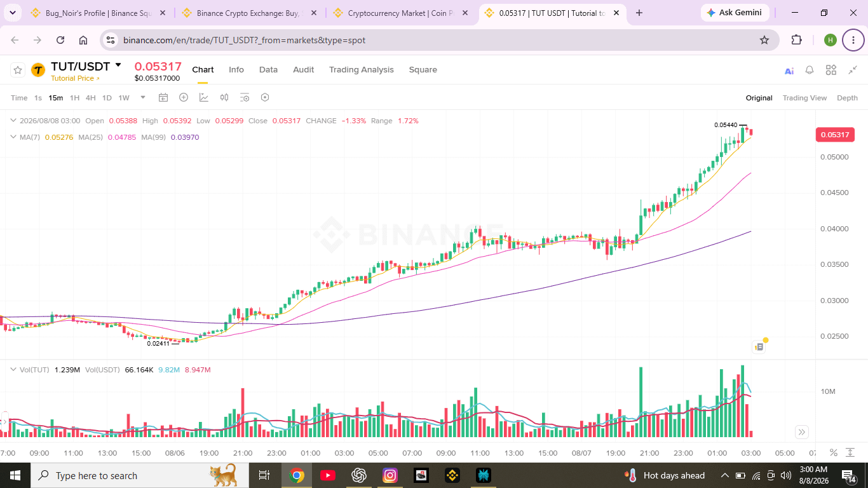Switch chart mode to Trading View
The height and width of the screenshot is (488, 868).
(804, 98)
